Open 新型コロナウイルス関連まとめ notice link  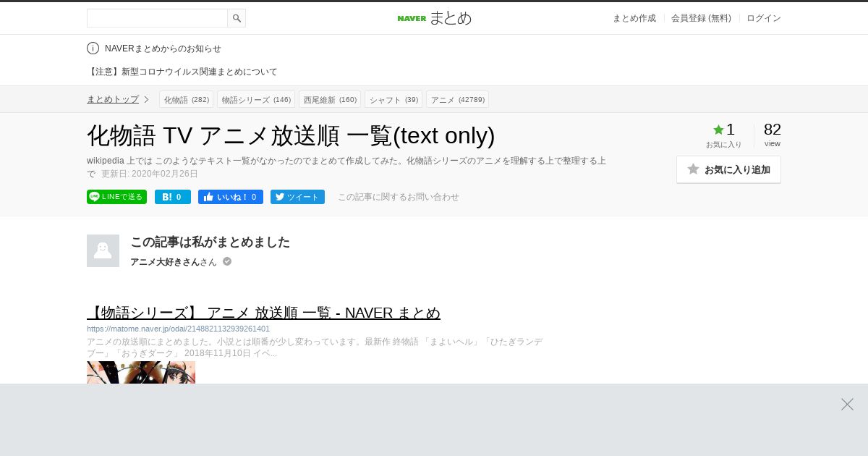coord(182,72)
